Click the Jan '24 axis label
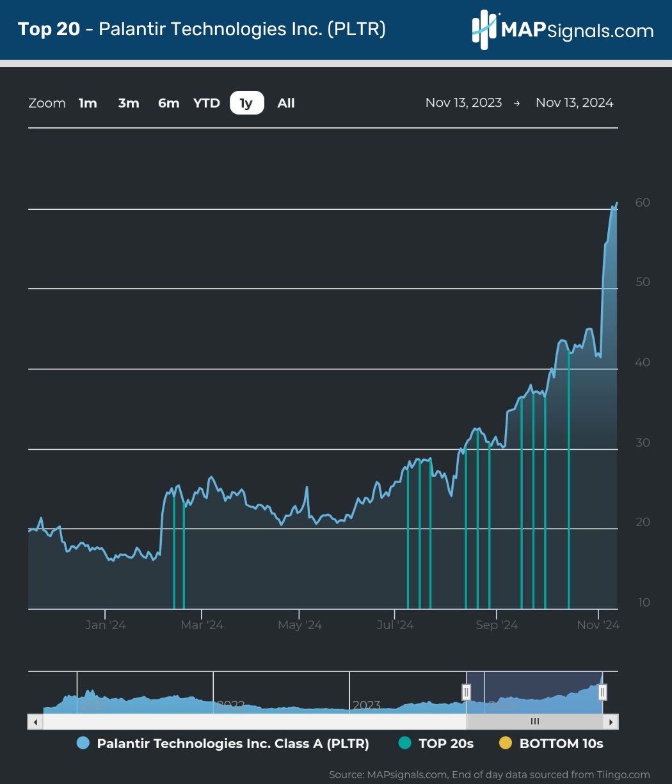The image size is (672, 784). tap(106, 625)
